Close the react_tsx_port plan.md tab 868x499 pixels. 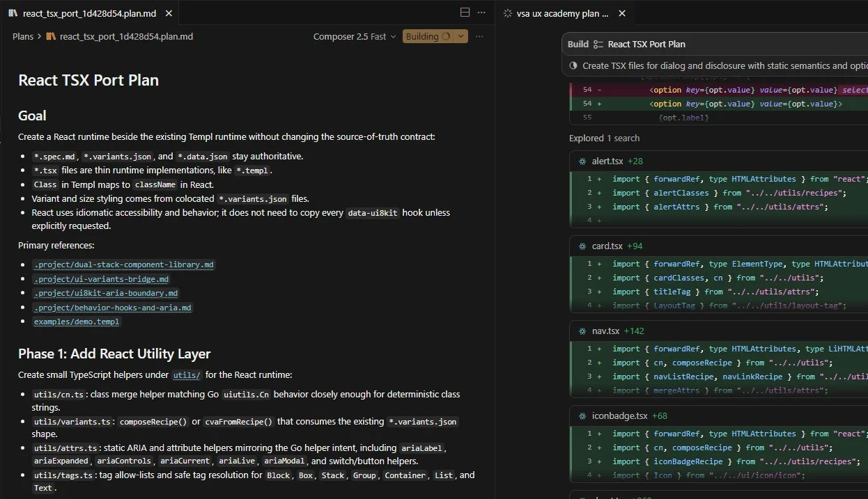(x=169, y=13)
